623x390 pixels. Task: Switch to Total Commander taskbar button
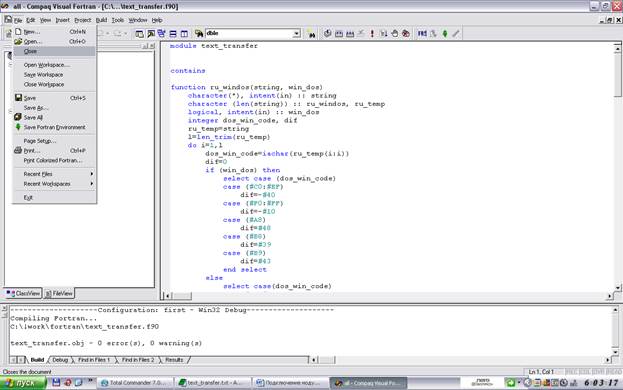click(135, 383)
